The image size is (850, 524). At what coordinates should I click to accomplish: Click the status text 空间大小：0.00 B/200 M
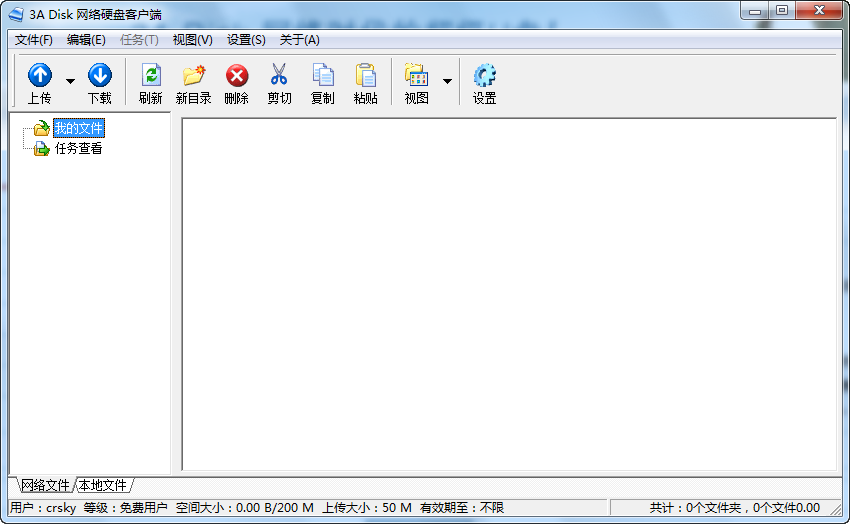coord(244,508)
